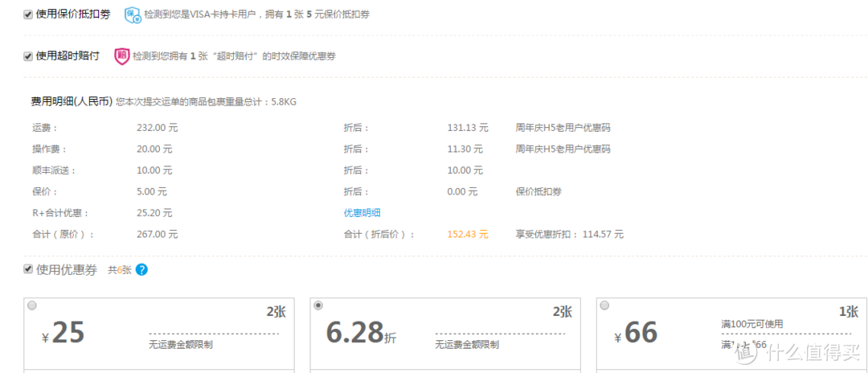
Task: Click the 2张 count on 6.28折 coupon
Action: 562,312
